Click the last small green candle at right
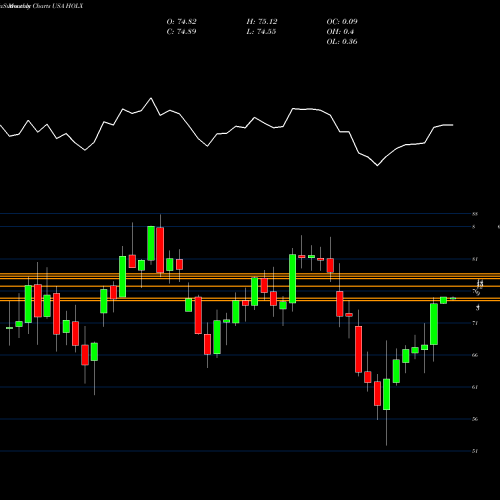 (453, 298)
